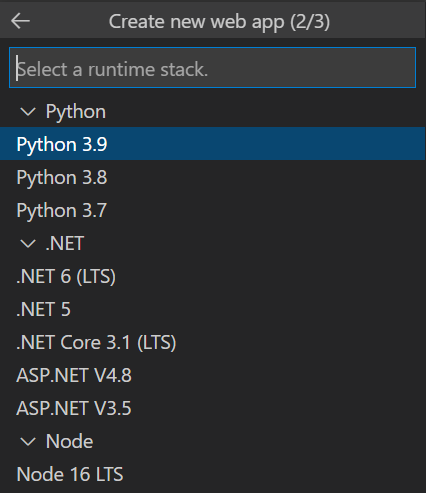Pick ASP.NET V4.8 runtime

click(x=213, y=375)
